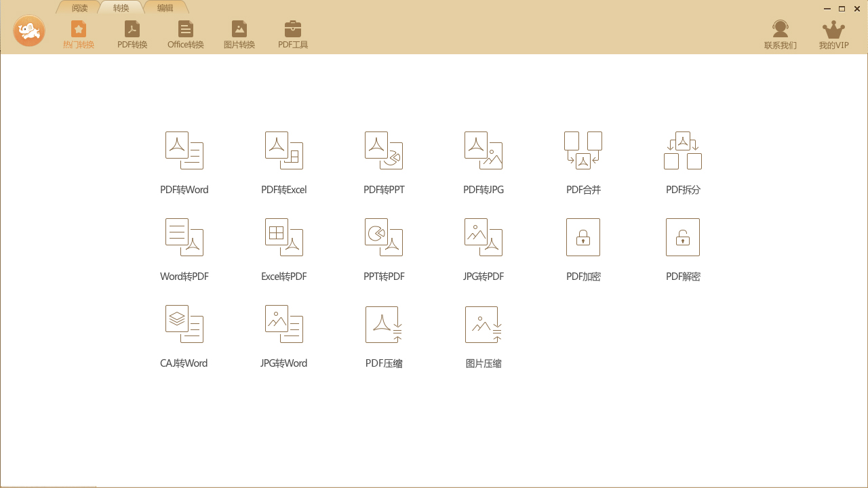Launch the Word转PDF converter
The image size is (868, 488).
click(x=184, y=238)
